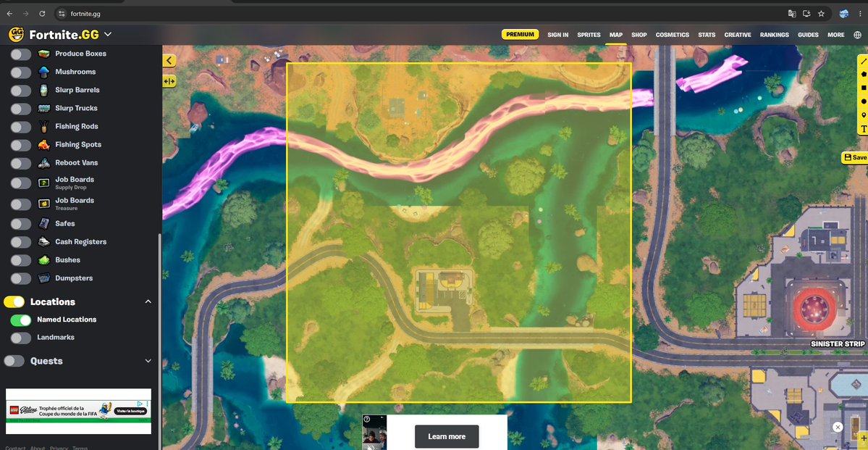868x450 pixels.
Task: Switch on the Dumpsters toggle
Action: click(20, 278)
